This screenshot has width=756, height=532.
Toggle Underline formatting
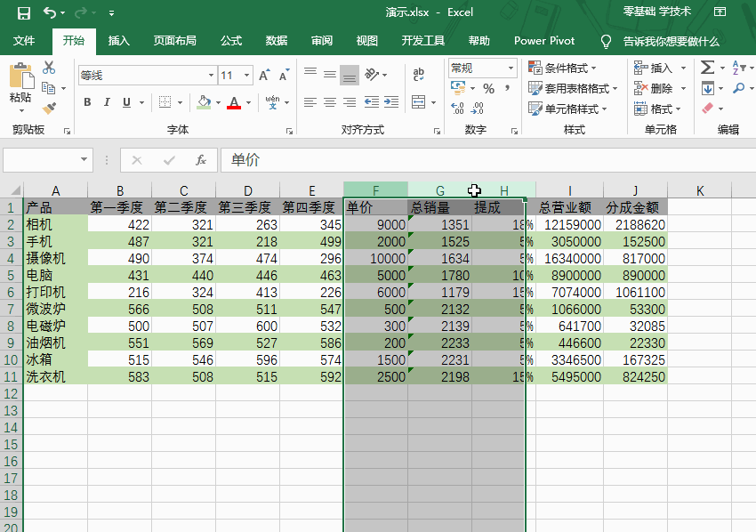click(126, 102)
